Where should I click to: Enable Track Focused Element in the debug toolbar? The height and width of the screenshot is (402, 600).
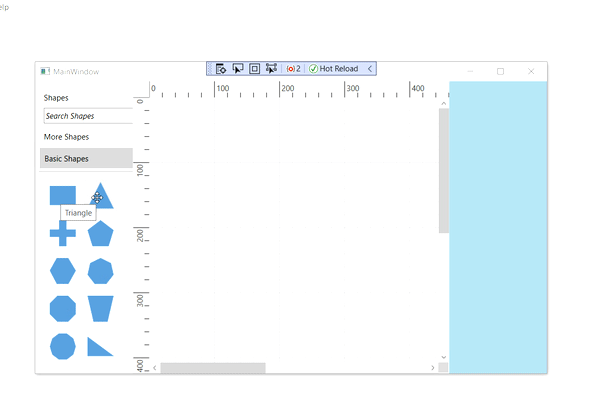(x=271, y=69)
